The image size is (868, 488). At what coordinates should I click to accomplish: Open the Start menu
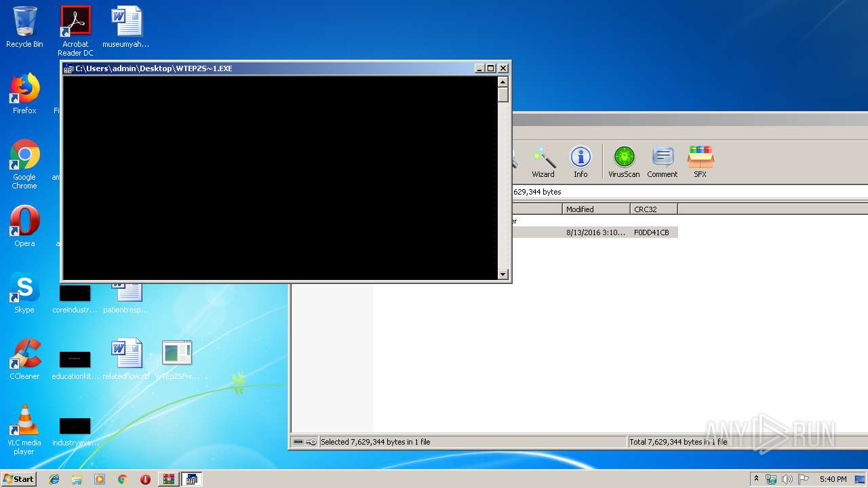[18, 479]
